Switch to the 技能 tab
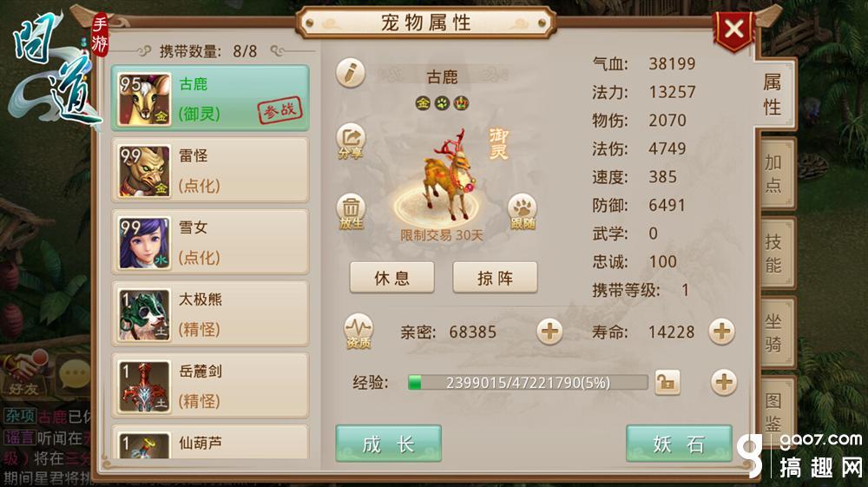Image resolution: width=868 pixels, height=487 pixels. [x=774, y=253]
